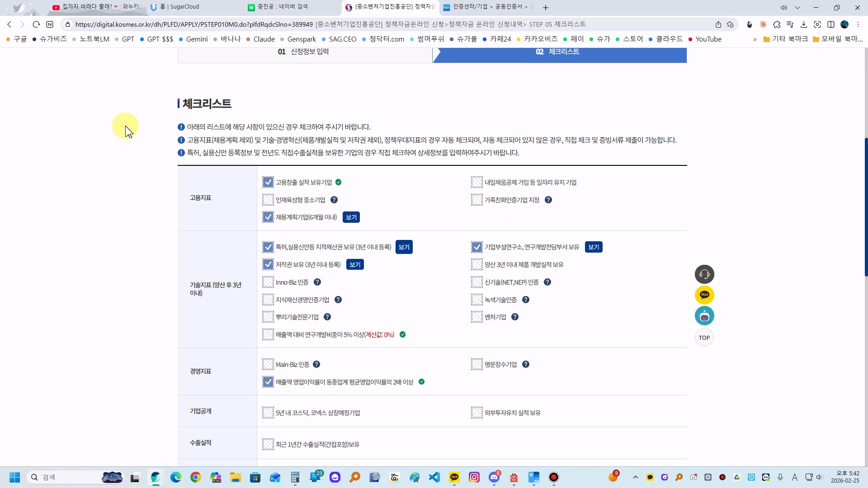Click help icon beside 벤처기업

tap(515, 317)
